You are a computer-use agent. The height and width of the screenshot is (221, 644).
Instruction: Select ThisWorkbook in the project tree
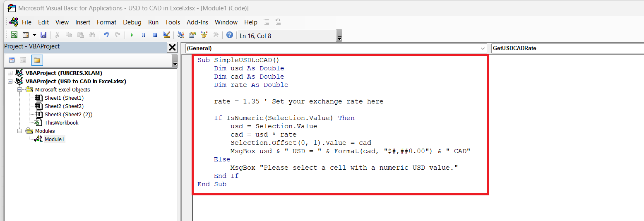(x=61, y=123)
